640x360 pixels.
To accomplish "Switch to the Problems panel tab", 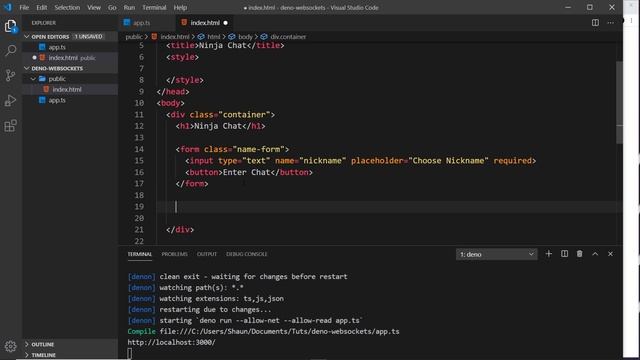I will coord(174,254).
